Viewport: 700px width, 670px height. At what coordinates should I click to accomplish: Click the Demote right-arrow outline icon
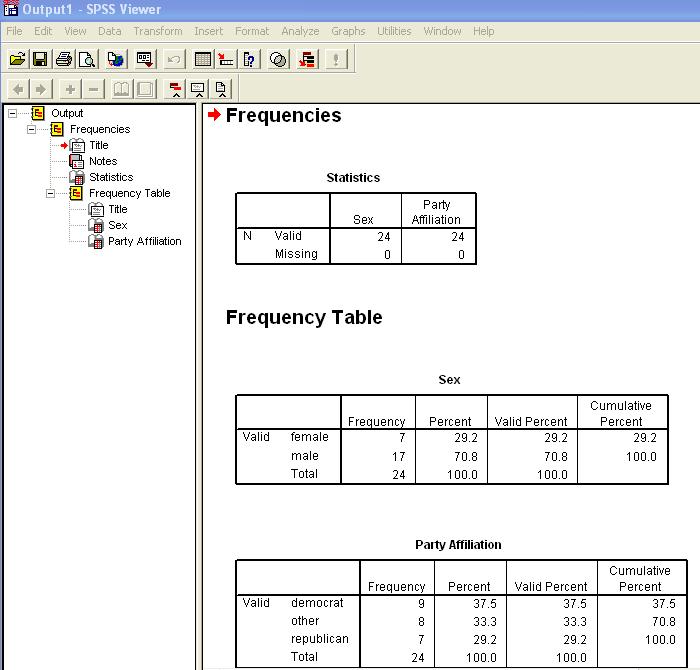[41, 89]
